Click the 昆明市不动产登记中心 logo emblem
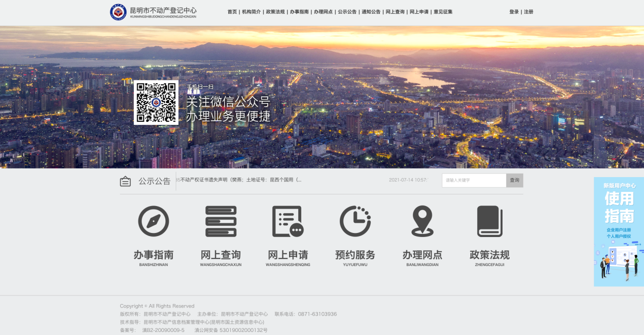The height and width of the screenshot is (335, 644). [x=118, y=12]
